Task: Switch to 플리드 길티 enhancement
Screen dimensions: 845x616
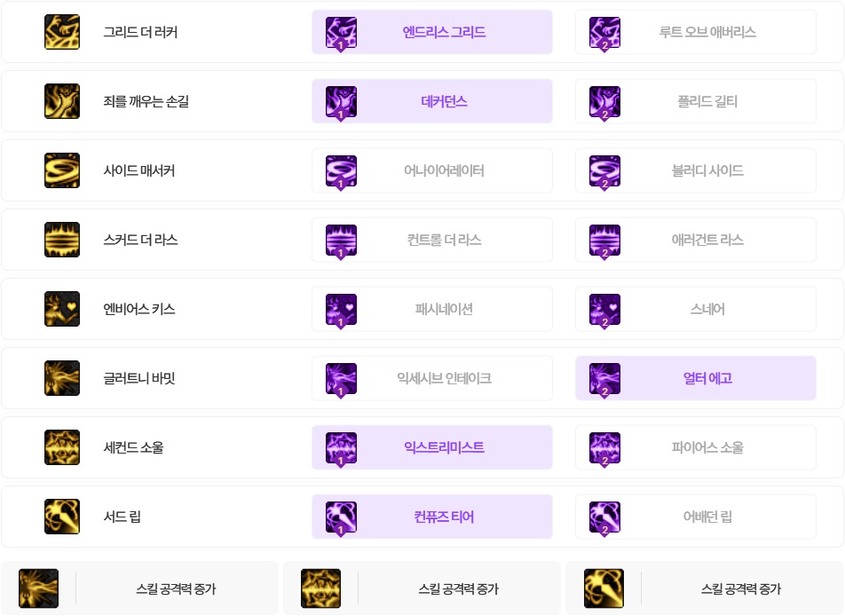Action: point(696,101)
